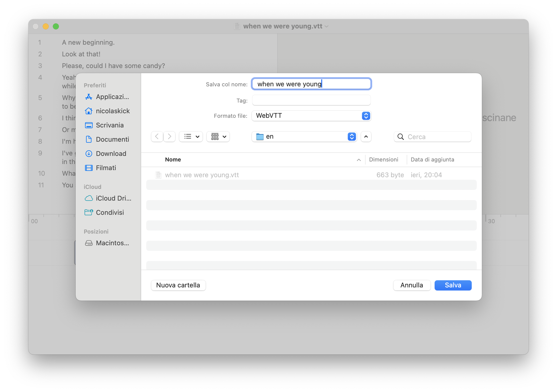Image resolution: width=557 pixels, height=392 pixels.
Task: Sort by Dimensioni column header
Action: click(x=384, y=159)
